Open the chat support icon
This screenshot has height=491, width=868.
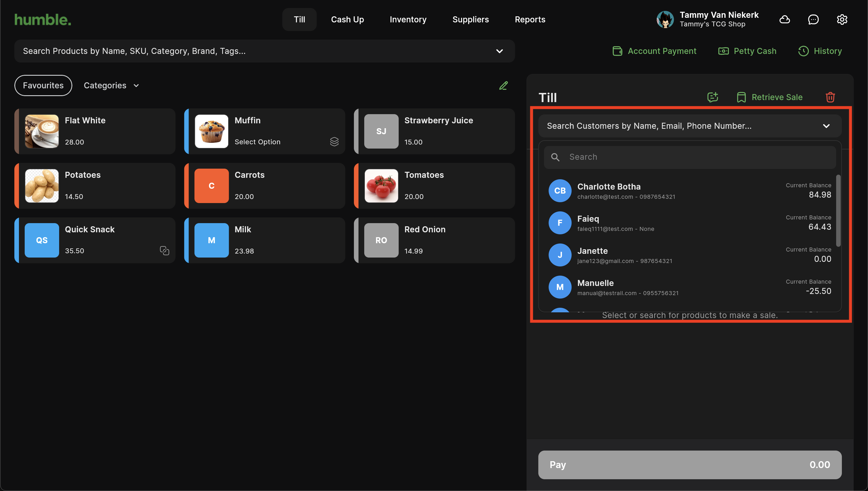pos(813,20)
